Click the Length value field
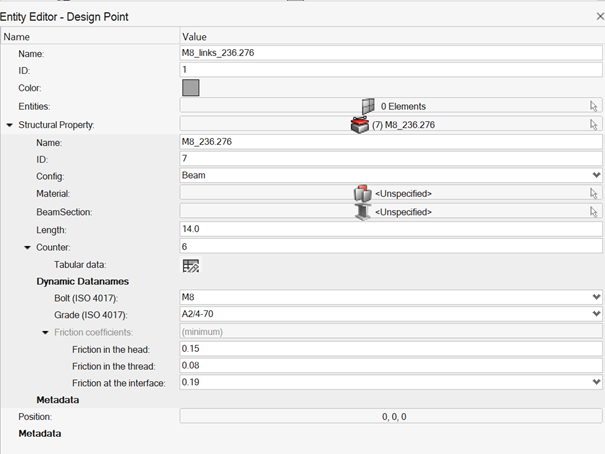Image resolution: width=605 pixels, height=454 pixels. 390,229
